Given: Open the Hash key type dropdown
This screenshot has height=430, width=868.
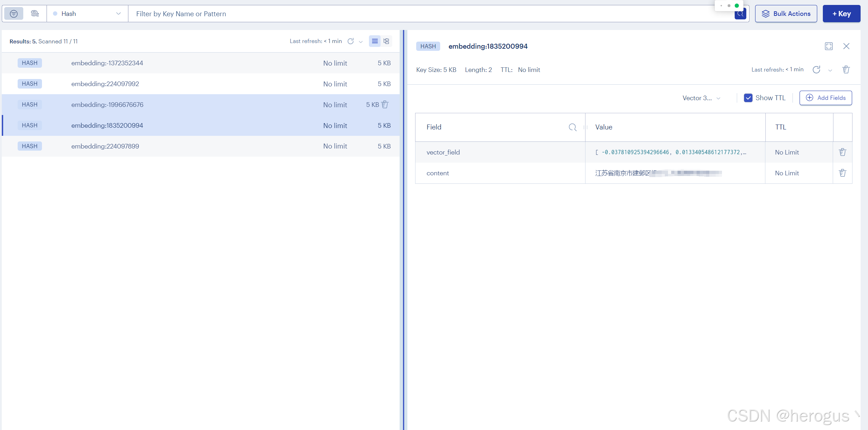Looking at the screenshot, I should [x=87, y=14].
